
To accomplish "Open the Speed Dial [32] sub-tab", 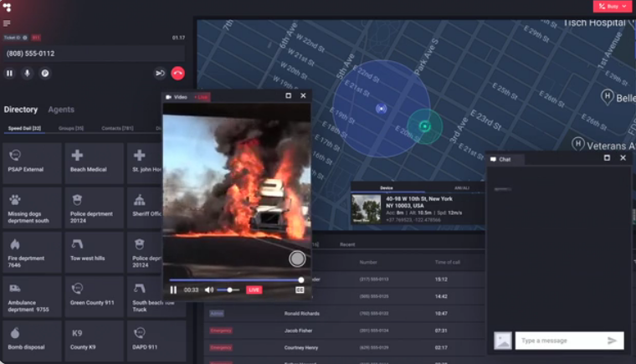I will click(25, 128).
